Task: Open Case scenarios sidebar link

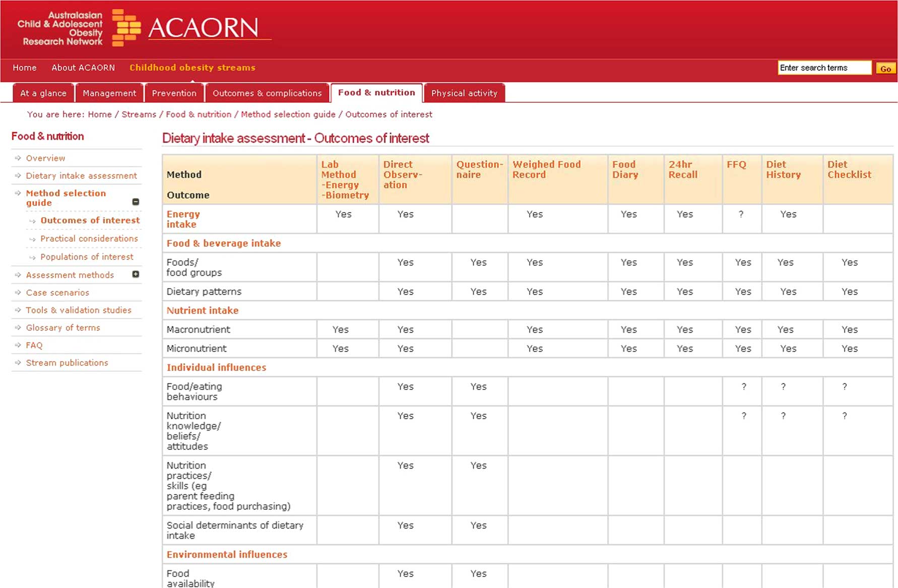Action: click(57, 292)
